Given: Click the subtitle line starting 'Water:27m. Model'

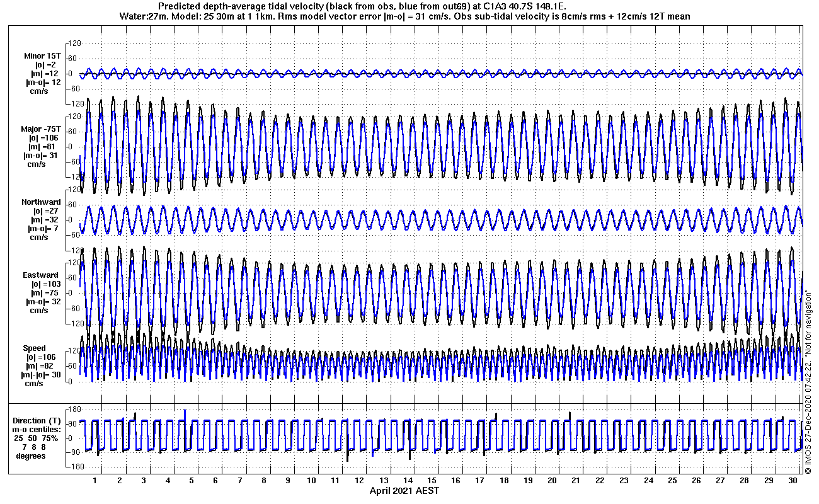Looking at the screenshot, I should pyautogui.click(x=404, y=16).
